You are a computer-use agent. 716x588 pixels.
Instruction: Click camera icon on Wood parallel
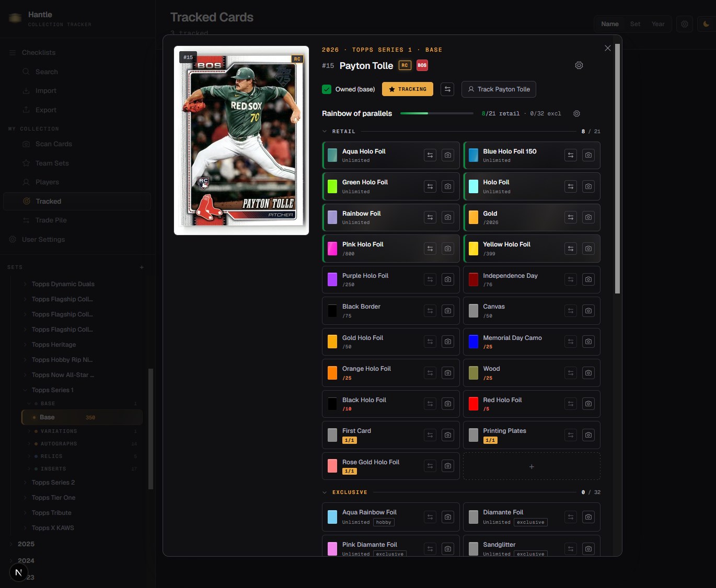[588, 373]
